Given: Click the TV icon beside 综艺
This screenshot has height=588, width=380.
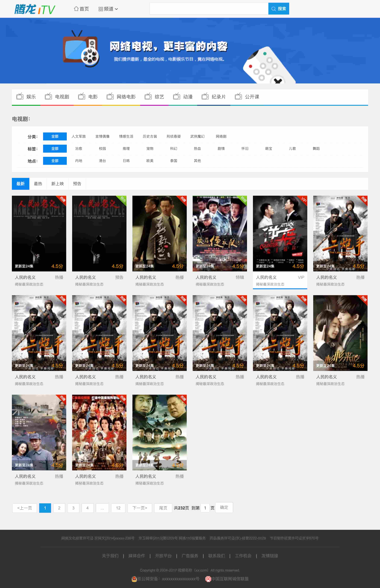Looking at the screenshot, I should tap(148, 97).
